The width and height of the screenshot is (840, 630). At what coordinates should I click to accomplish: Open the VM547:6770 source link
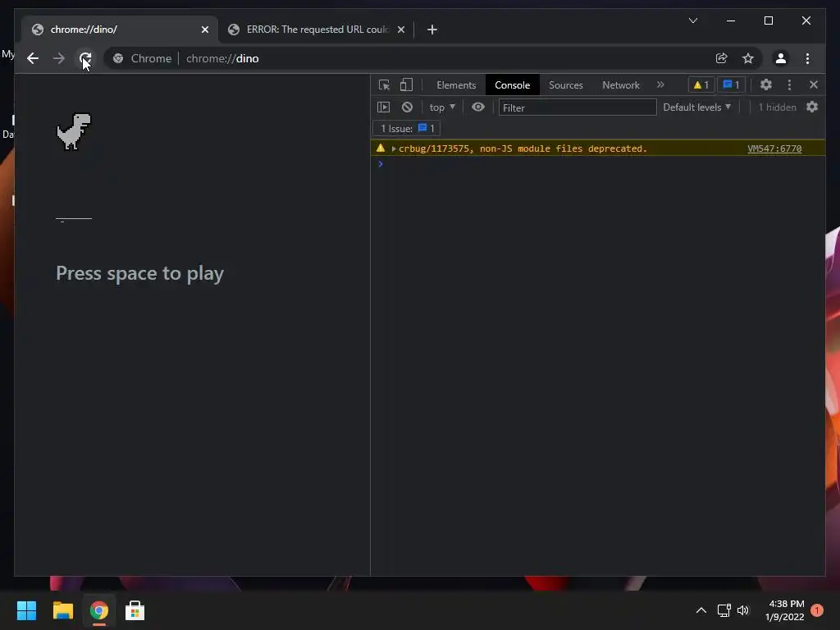point(774,148)
